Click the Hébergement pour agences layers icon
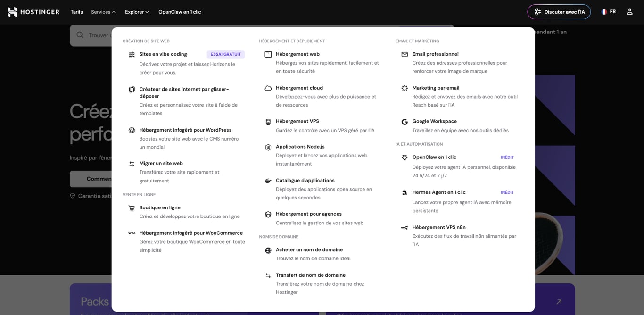 click(x=268, y=214)
